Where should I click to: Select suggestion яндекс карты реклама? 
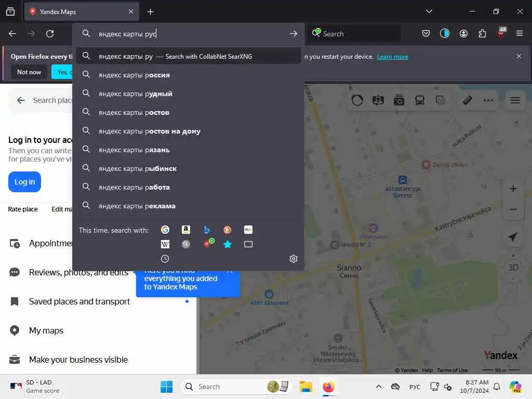(x=188, y=206)
